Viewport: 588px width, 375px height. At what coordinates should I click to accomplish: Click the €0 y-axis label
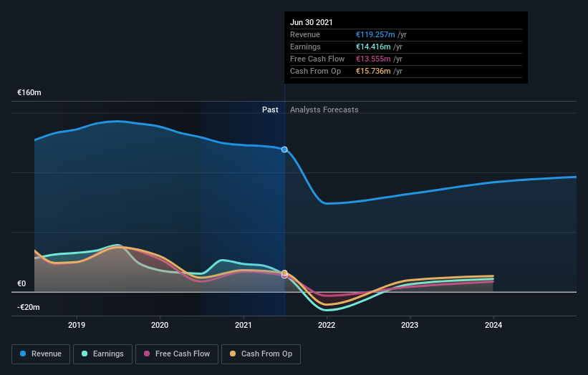(x=21, y=283)
